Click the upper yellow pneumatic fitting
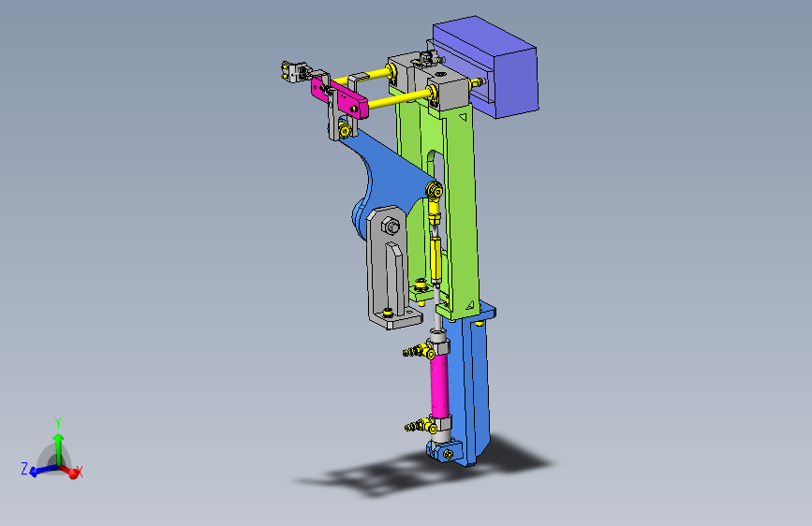The image size is (812, 526). [x=419, y=352]
